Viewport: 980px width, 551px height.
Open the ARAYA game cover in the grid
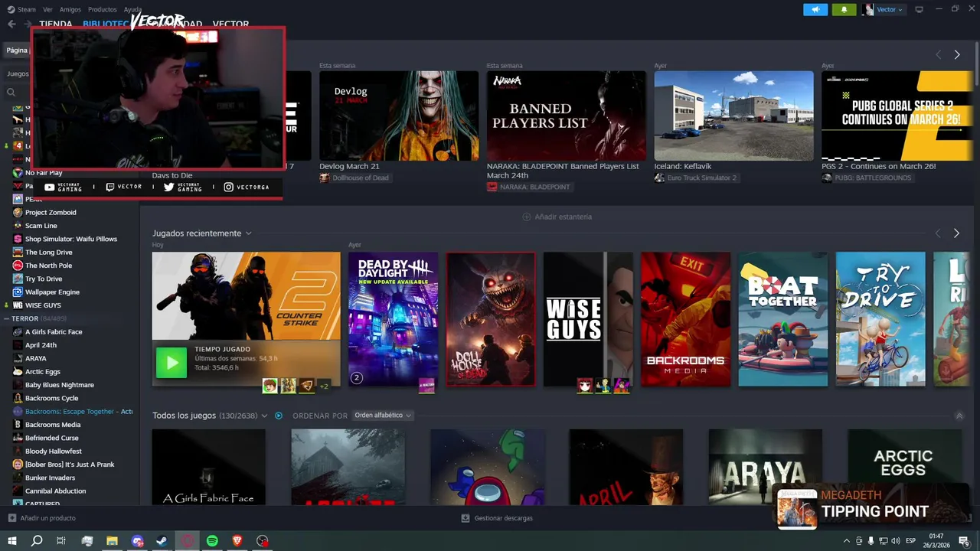point(766,466)
